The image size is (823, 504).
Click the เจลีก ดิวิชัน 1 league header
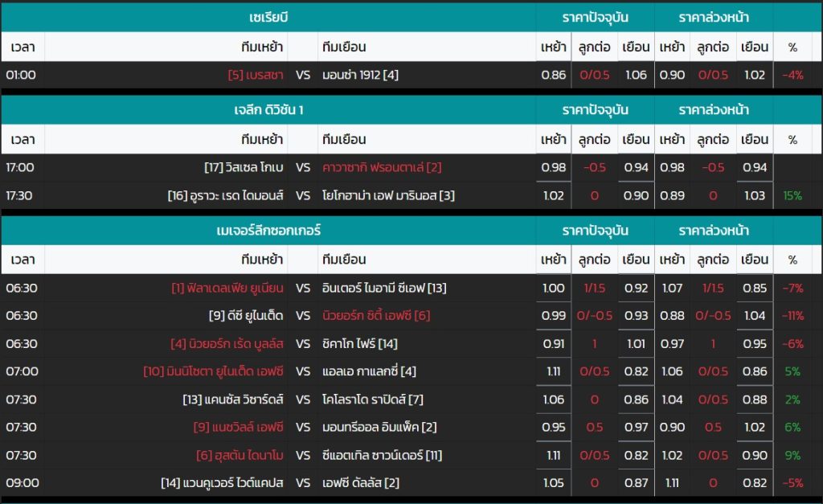pos(268,110)
